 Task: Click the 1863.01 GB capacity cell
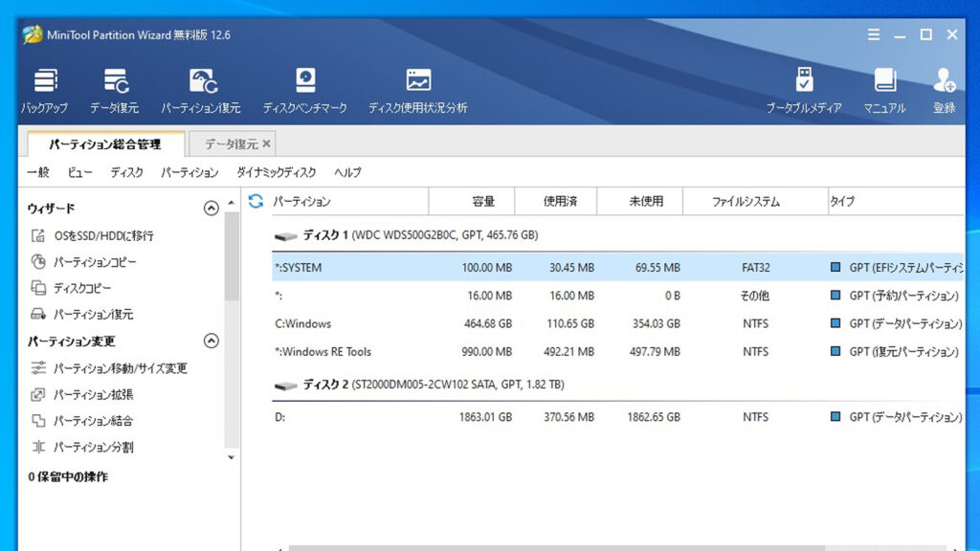485,417
